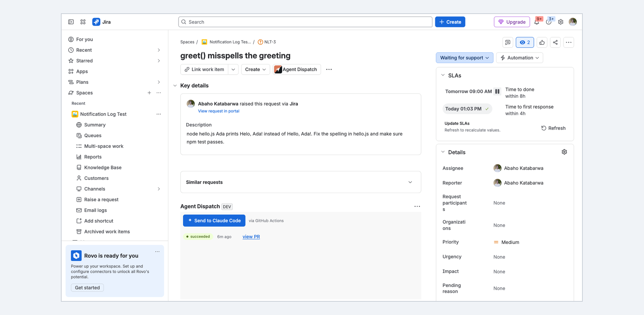Open the notifications bell

[537, 22]
